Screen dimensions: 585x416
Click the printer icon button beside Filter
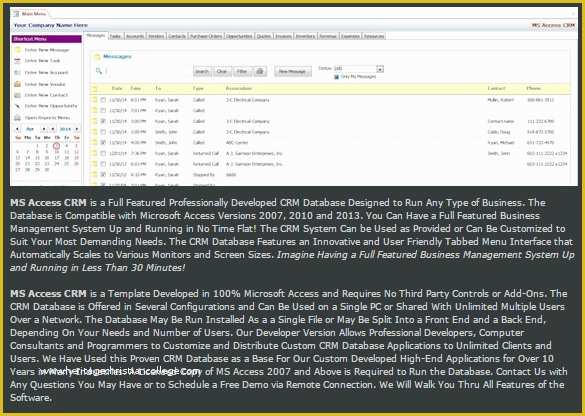[x=260, y=71]
